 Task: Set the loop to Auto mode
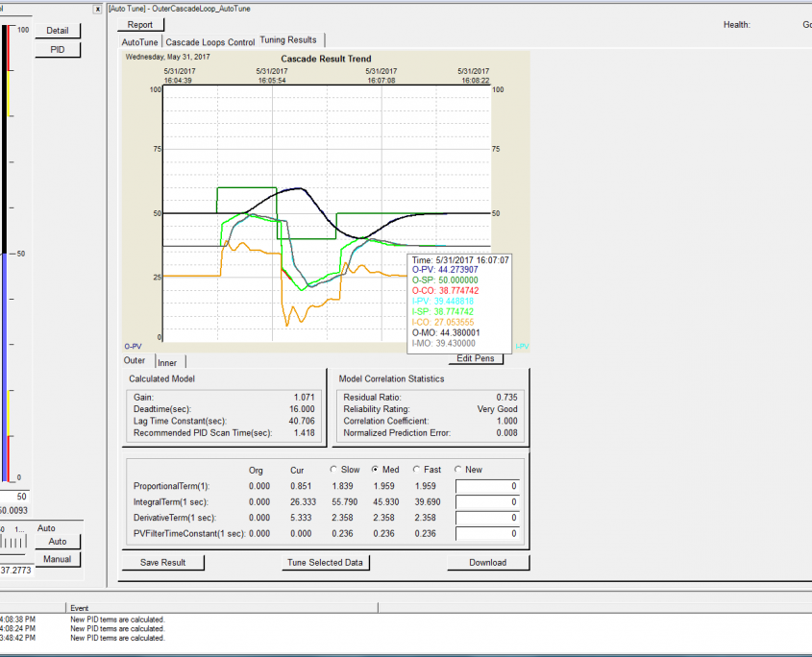tap(57, 541)
